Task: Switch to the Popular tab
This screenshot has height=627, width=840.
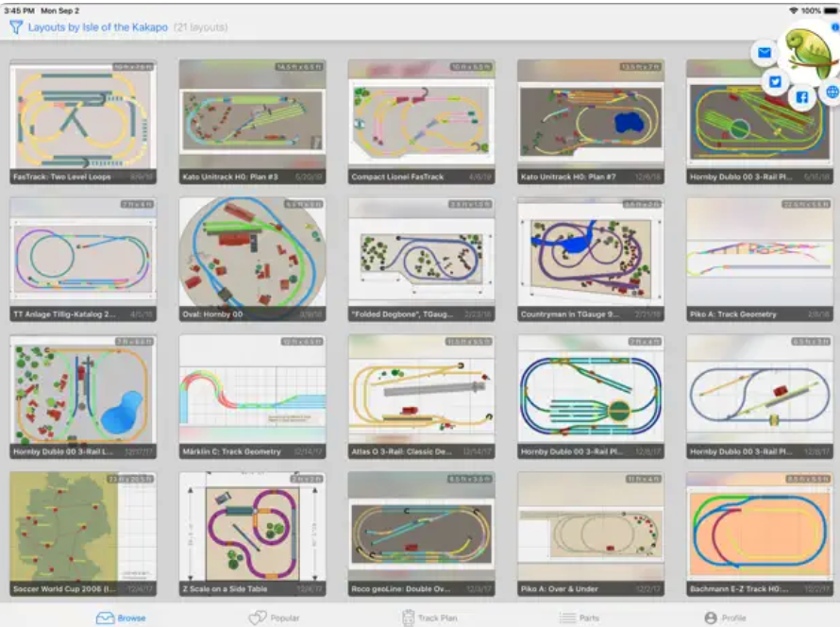Action: click(274, 618)
